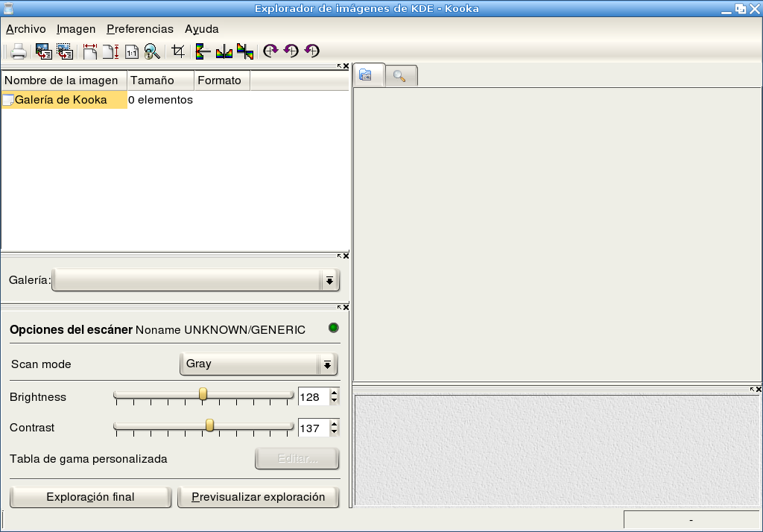This screenshot has width=763, height=532.
Task: Close the lower-right thumbnail panel
Action: (x=759, y=390)
